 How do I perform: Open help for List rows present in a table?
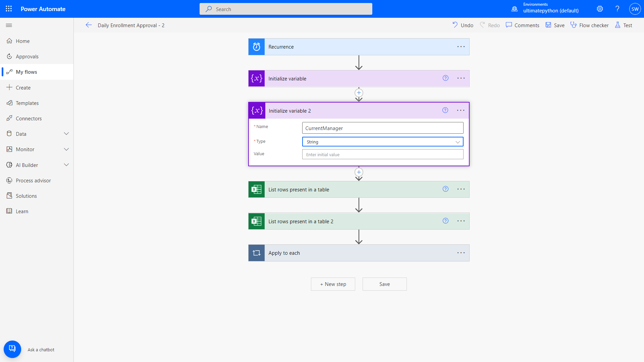(445, 189)
